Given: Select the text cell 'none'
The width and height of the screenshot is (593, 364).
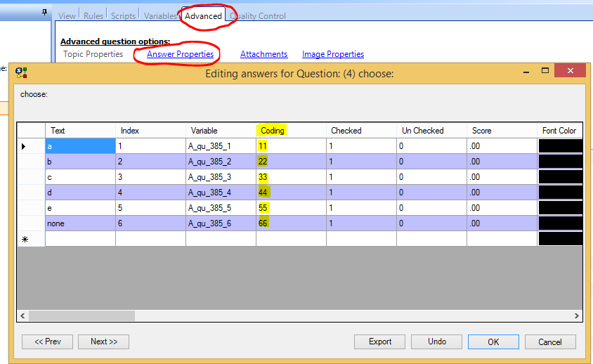Looking at the screenshot, I should click(x=81, y=223).
